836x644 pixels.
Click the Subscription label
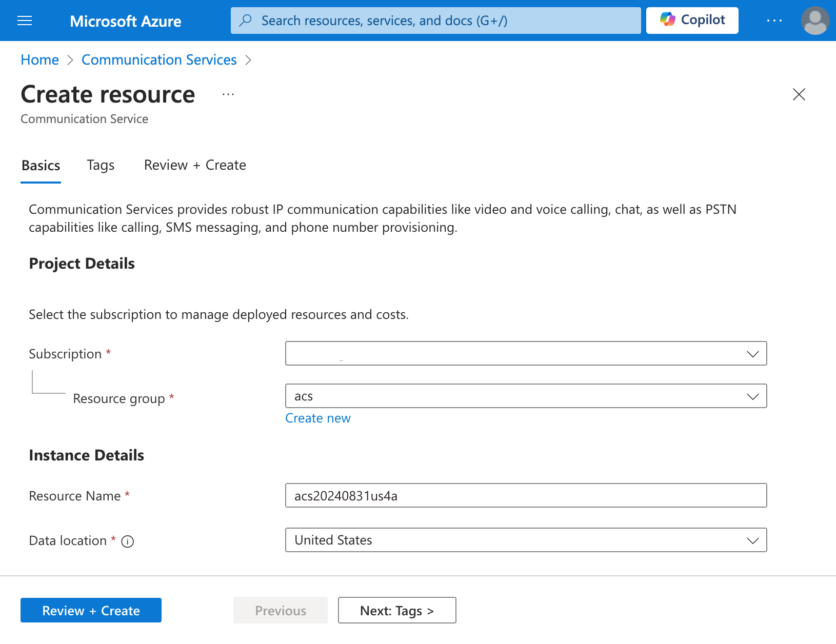click(x=65, y=354)
